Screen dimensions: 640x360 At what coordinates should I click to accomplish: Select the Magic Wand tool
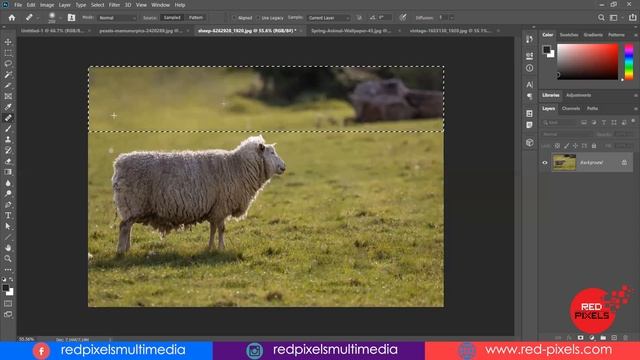(8, 75)
